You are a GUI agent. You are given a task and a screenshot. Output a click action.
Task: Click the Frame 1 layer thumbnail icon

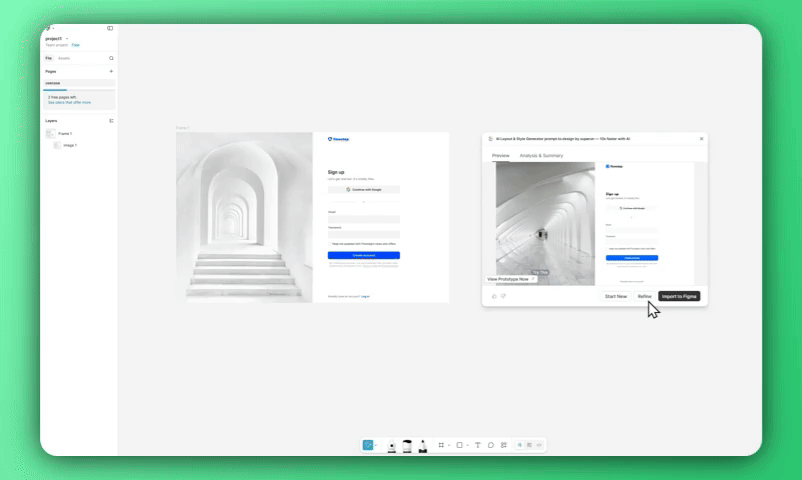[50, 134]
